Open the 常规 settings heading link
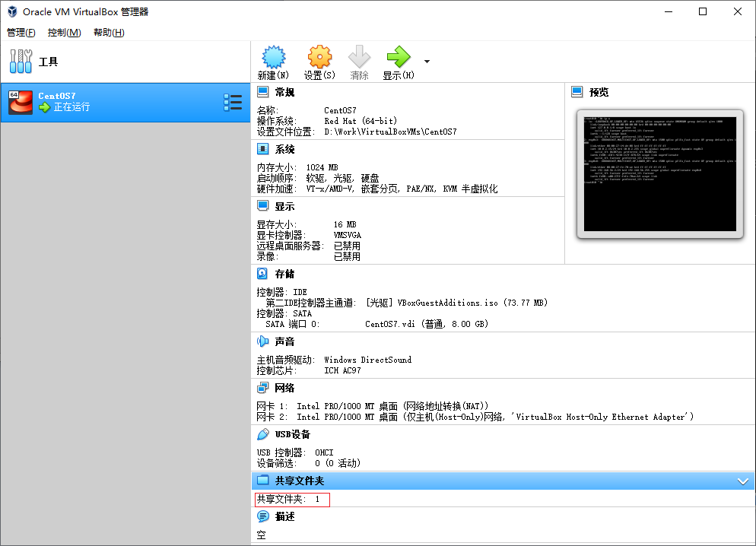 [x=284, y=92]
